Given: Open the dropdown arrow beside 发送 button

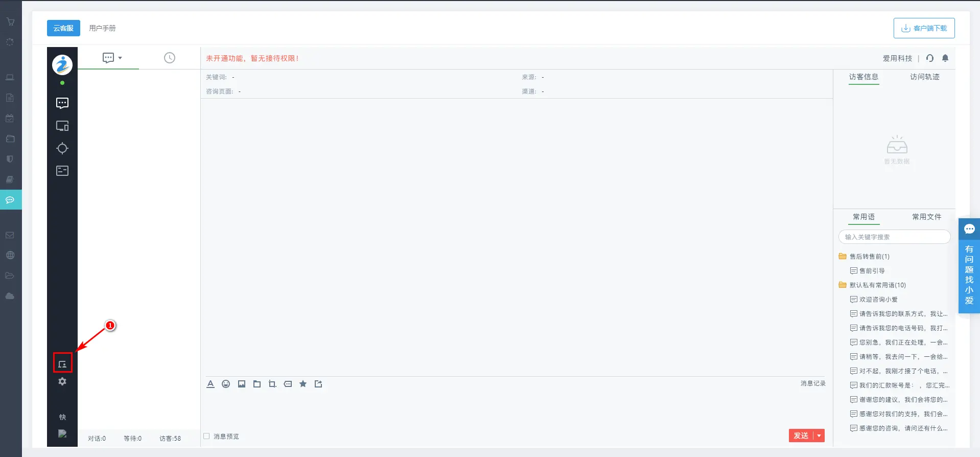Looking at the screenshot, I should [x=819, y=436].
